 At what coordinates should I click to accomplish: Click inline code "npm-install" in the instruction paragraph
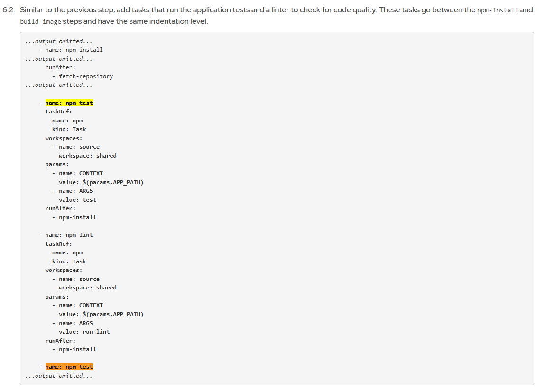[x=498, y=10]
